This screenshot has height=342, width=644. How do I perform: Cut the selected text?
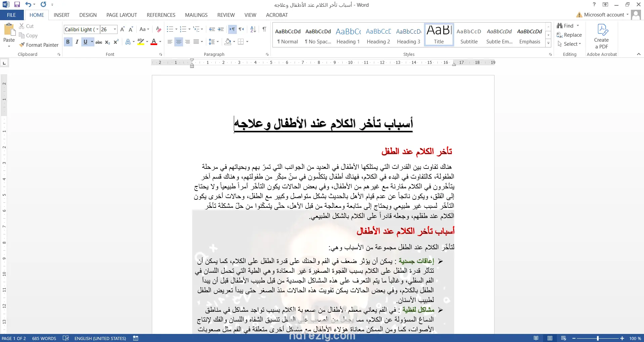[26, 26]
